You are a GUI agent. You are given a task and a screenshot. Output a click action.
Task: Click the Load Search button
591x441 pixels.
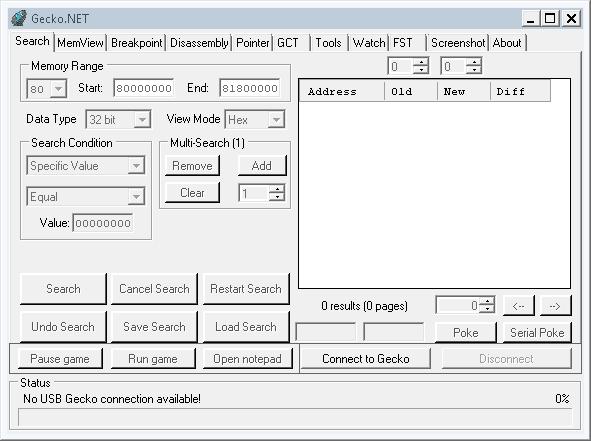point(246,327)
